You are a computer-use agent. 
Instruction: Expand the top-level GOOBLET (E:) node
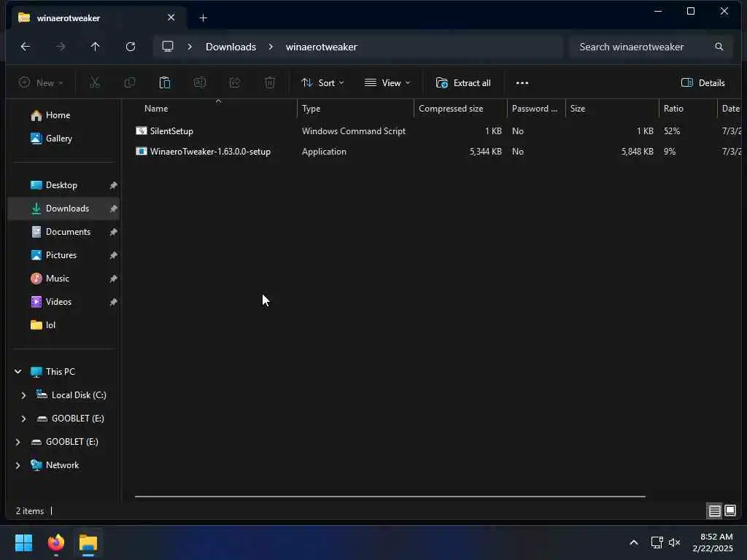pos(18,442)
